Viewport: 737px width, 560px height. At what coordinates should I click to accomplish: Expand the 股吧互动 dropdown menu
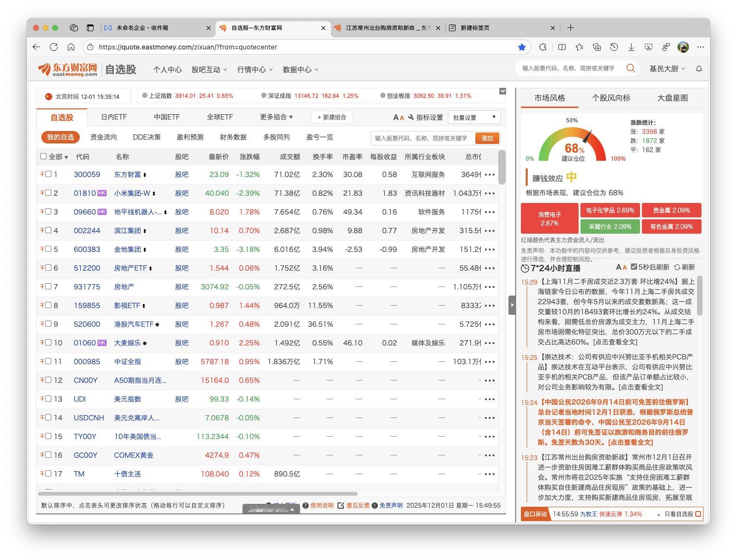tap(209, 70)
